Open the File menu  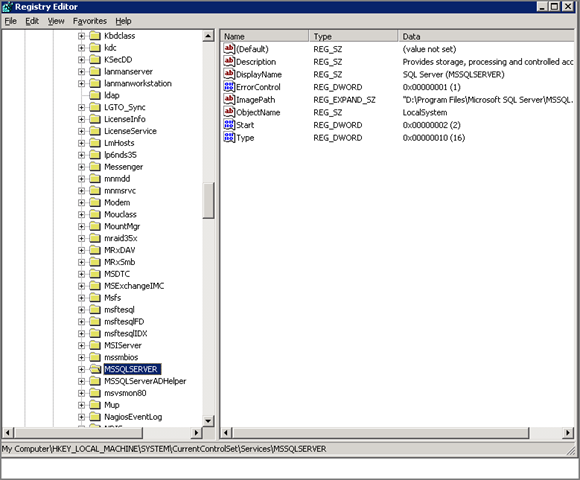[x=10, y=21]
